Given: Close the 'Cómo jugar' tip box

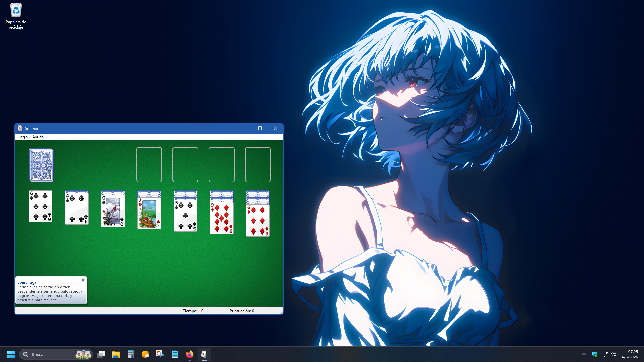Looking at the screenshot, I should [83, 280].
